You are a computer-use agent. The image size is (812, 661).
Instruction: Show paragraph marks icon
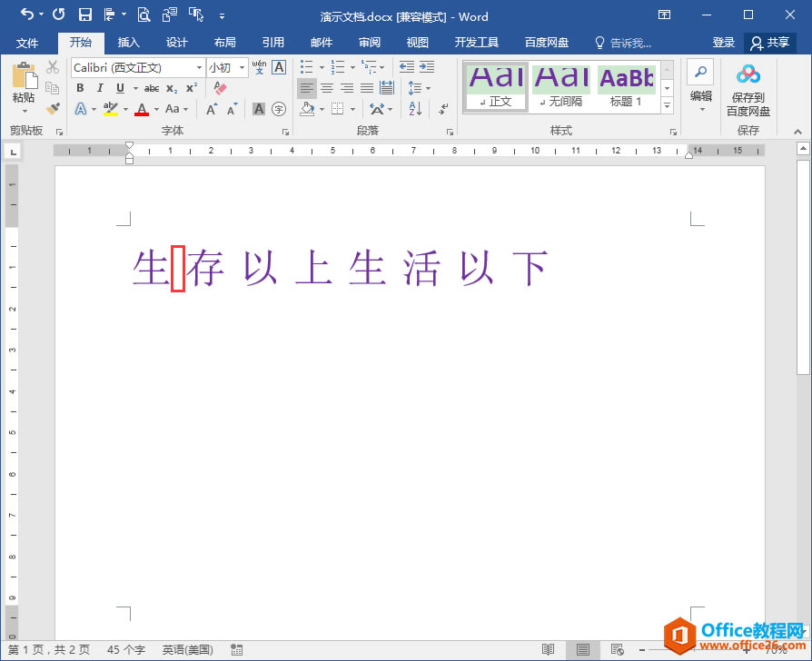click(x=444, y=109)
